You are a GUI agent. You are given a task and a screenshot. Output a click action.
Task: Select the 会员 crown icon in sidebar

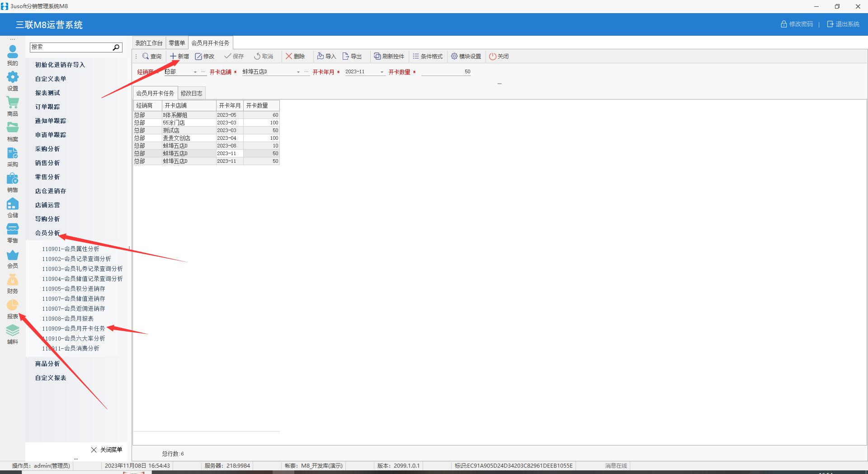click(13, 256)
